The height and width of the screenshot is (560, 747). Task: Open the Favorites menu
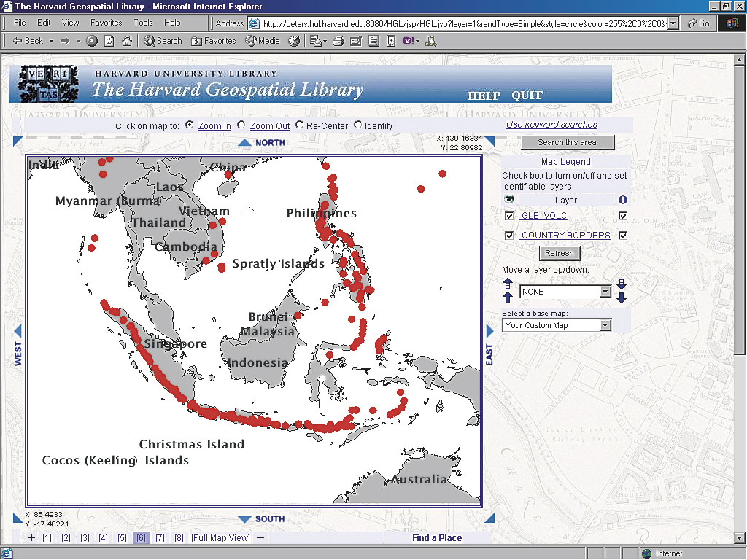coord(107,23)
